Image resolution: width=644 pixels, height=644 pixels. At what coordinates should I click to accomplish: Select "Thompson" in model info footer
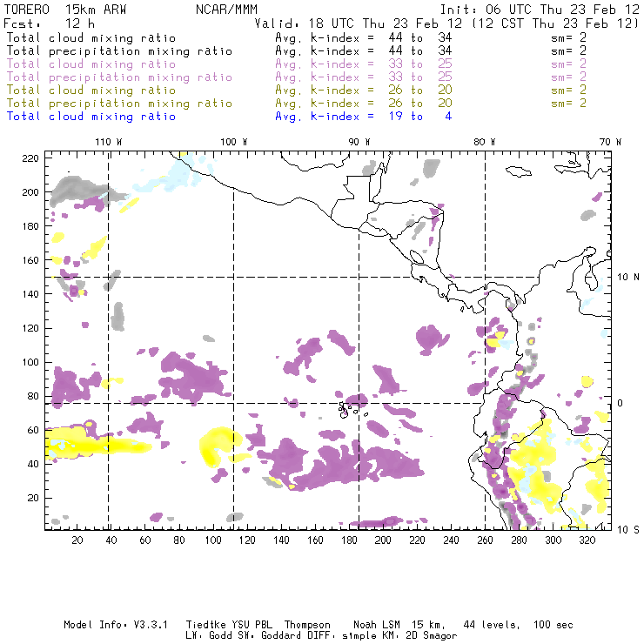coord(307,625)
